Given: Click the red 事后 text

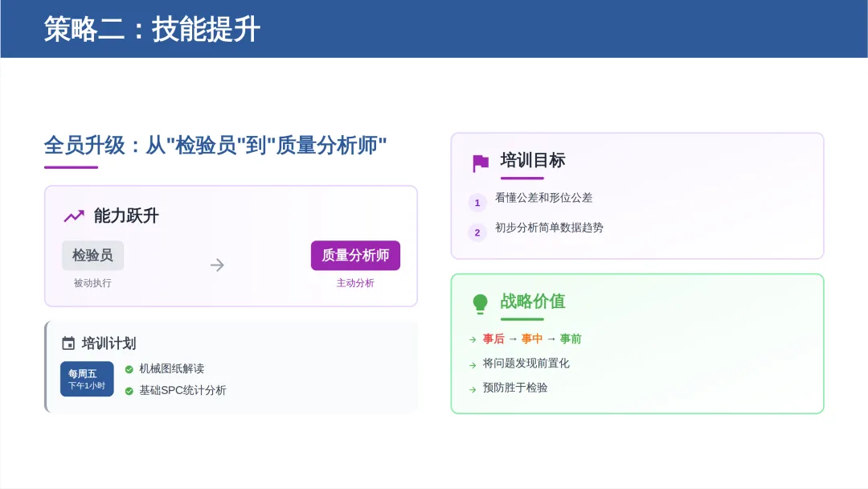Looking at the screenshot, I should coord(493,339).
